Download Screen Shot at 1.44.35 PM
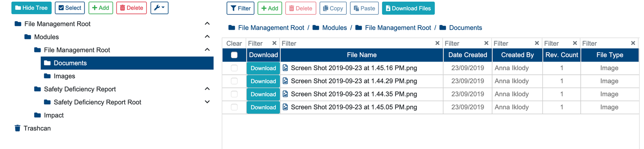The image size is (644, 149). (263, 94)
